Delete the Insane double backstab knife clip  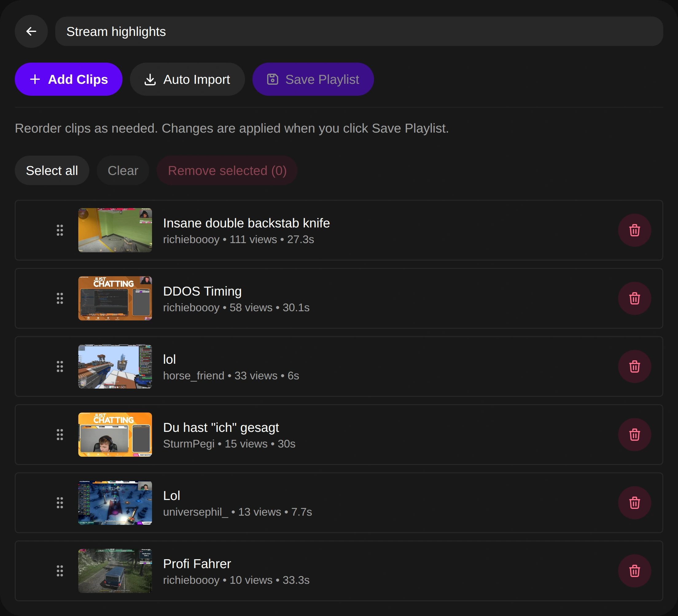click(x=635, y=230)
